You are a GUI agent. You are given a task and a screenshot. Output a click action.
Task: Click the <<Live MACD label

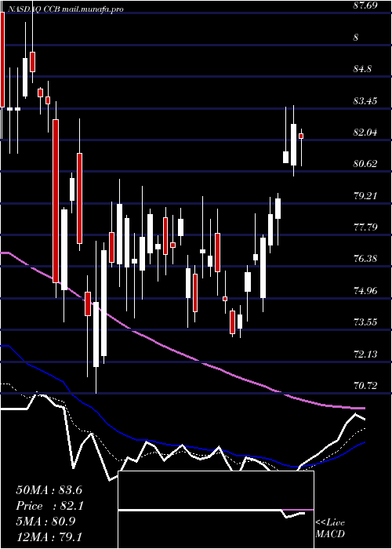(330, 529)
